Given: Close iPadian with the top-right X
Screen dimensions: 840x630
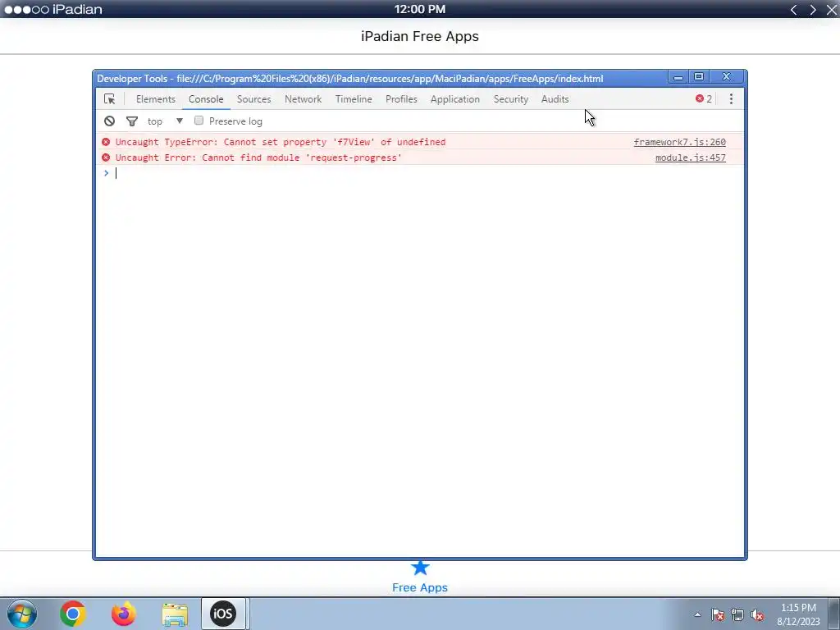Looking at the screenshot, I should [832, 10].
